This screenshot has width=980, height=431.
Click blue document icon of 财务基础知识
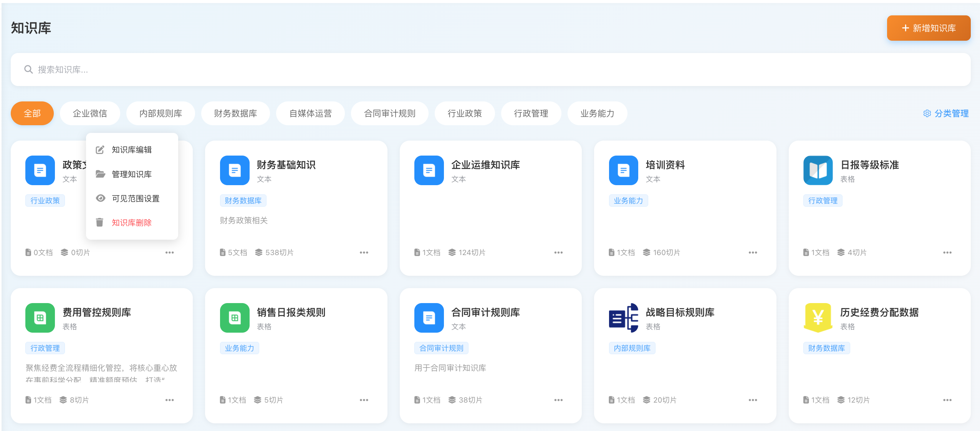coord(235,170)
